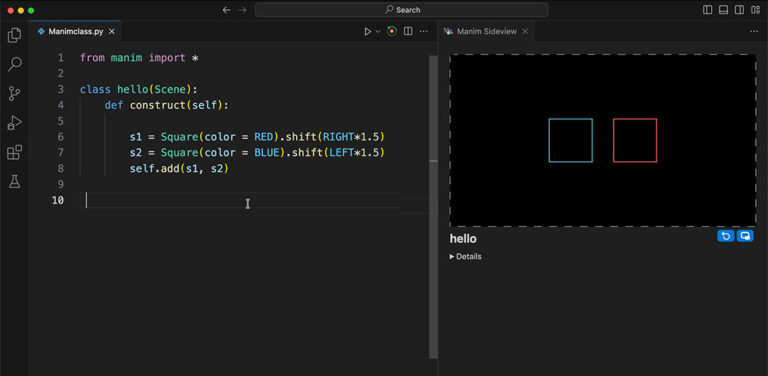This screenshot has height=376, width=768.
Task: Toggle the secondary side bar layout
Action: pyautogui.click(x=740, y=10)
